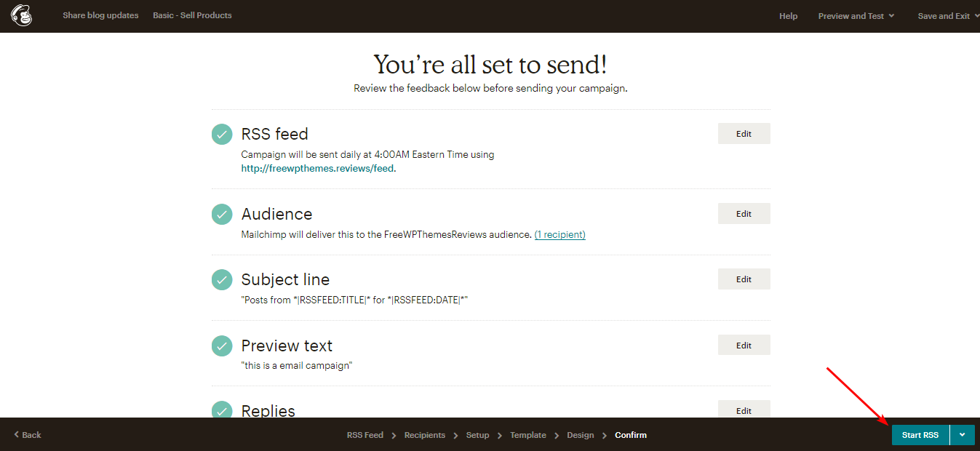Jump to the Design step
Image resolution: width=980 pixels, height=451 pixels.
point(580,435)
